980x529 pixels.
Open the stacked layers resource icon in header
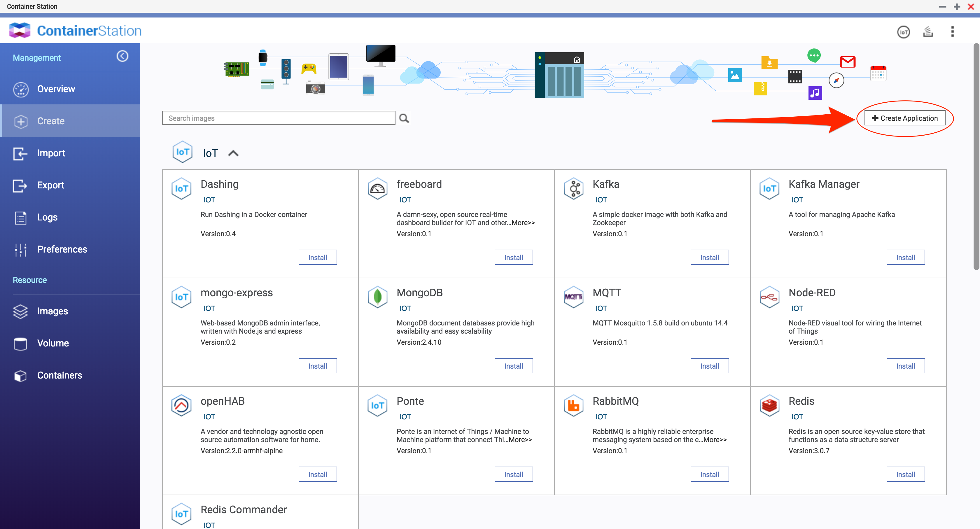point(928,32)
